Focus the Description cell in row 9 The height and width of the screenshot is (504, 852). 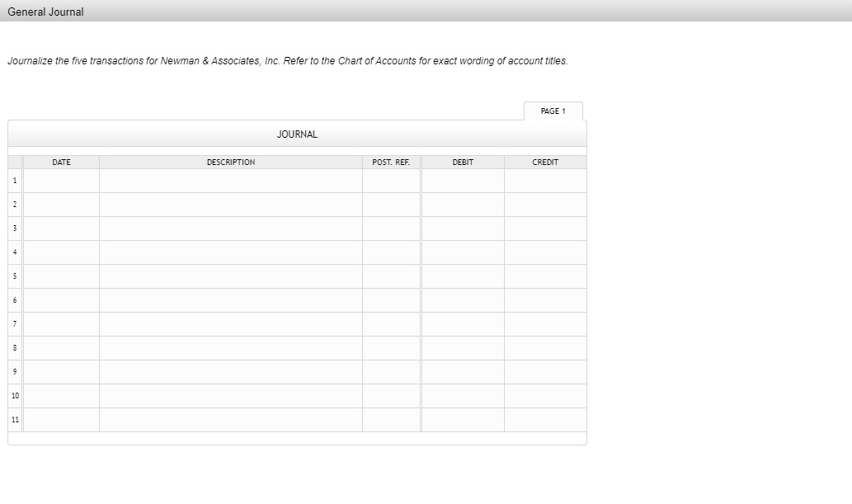(231, 372)
